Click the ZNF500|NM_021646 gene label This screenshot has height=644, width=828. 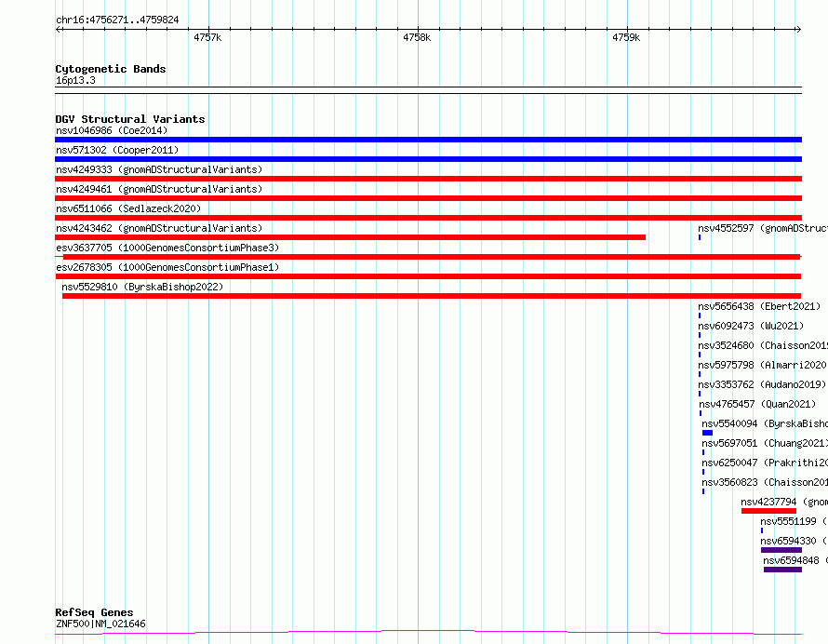[x=100, y=624]
